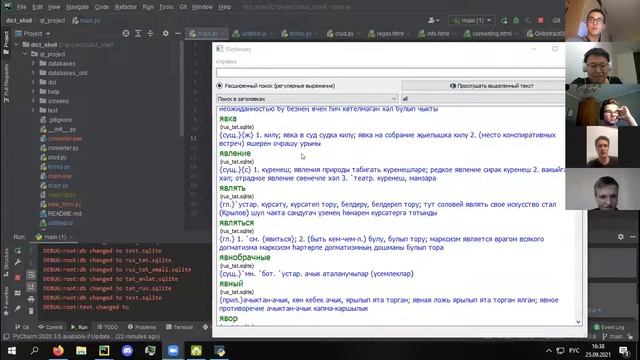Open Project panel settings gear

[x=165, y=33]
